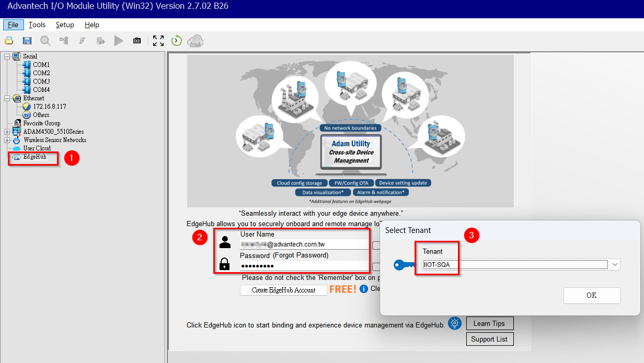The width and height of the screenshot is (644, 363).
Task: Open the Tools menu
Action: click(x=37, y=25)
